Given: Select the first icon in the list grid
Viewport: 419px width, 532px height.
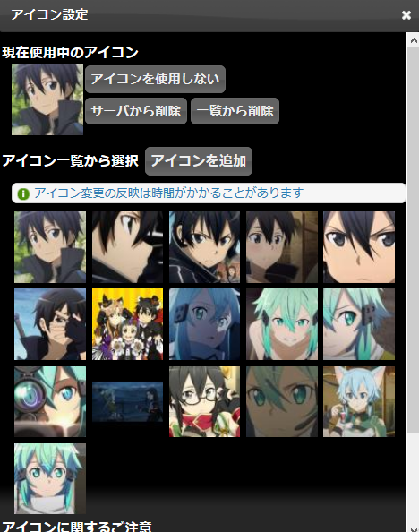Looking at the screenshot, I should click(50, 247).
